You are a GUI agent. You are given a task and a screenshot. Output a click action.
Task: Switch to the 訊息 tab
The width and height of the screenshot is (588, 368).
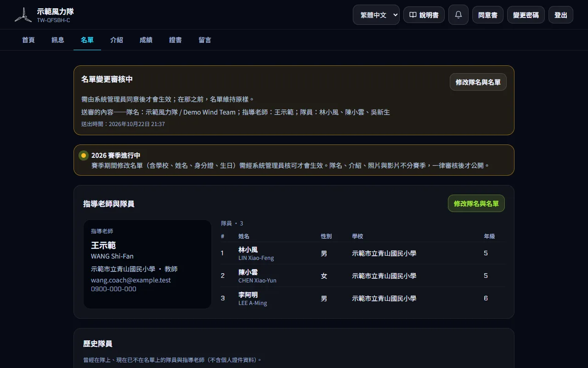[58, 40]
